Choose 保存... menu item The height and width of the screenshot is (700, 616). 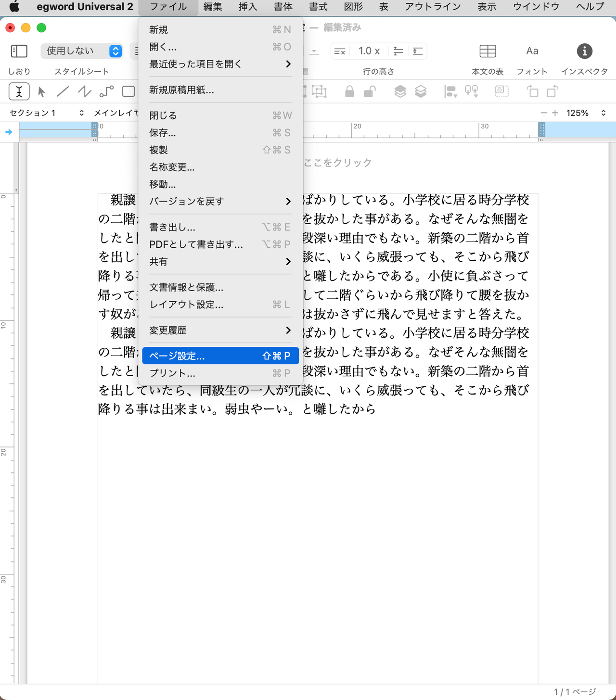220,132
